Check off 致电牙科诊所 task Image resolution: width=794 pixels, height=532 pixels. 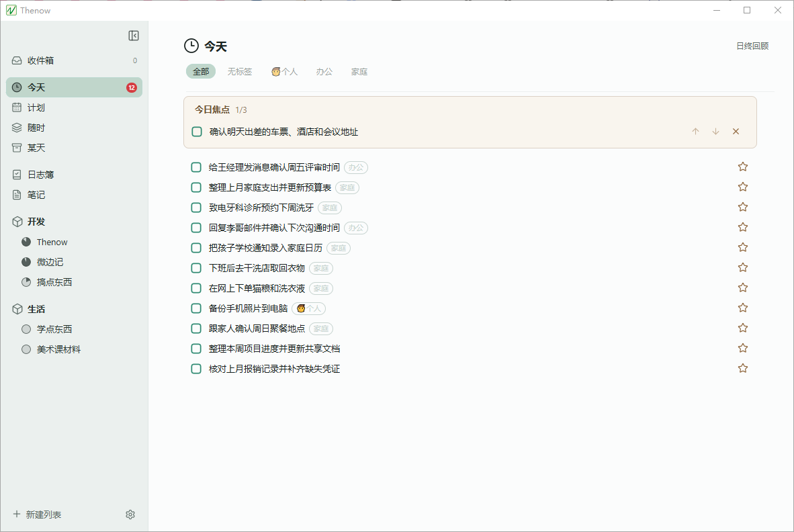click(x=196, y=208)
